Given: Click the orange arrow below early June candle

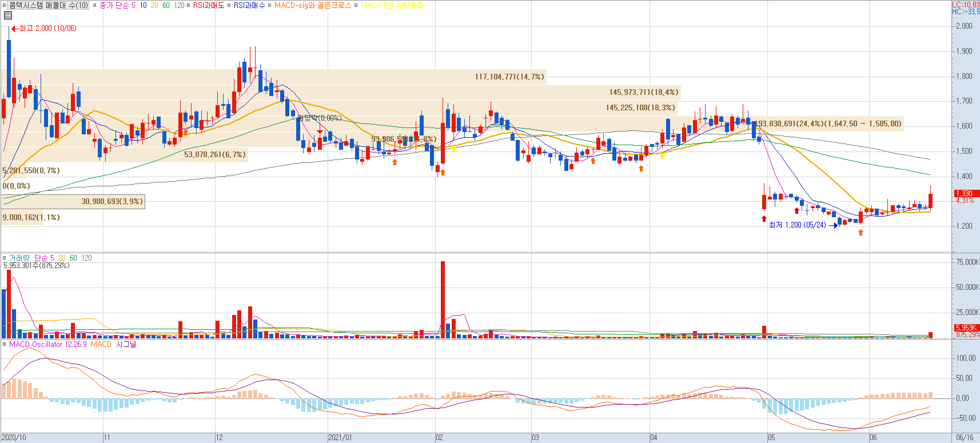Looking at the screenshot, I should (861, 232).
